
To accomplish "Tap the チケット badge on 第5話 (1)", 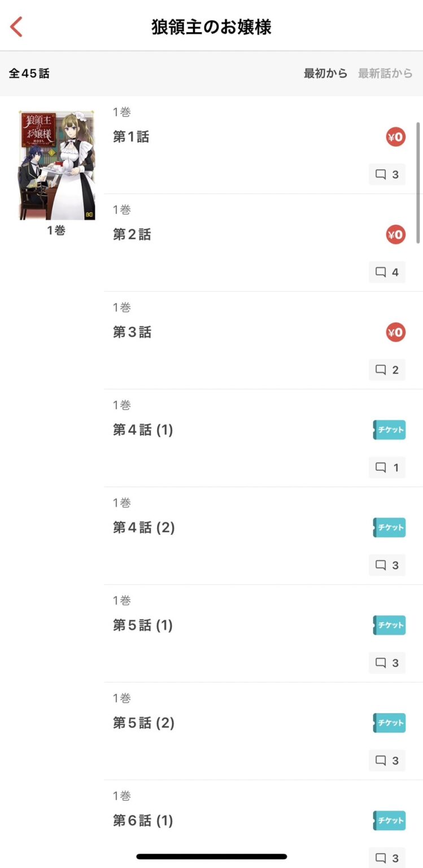I will click(390, 626).
